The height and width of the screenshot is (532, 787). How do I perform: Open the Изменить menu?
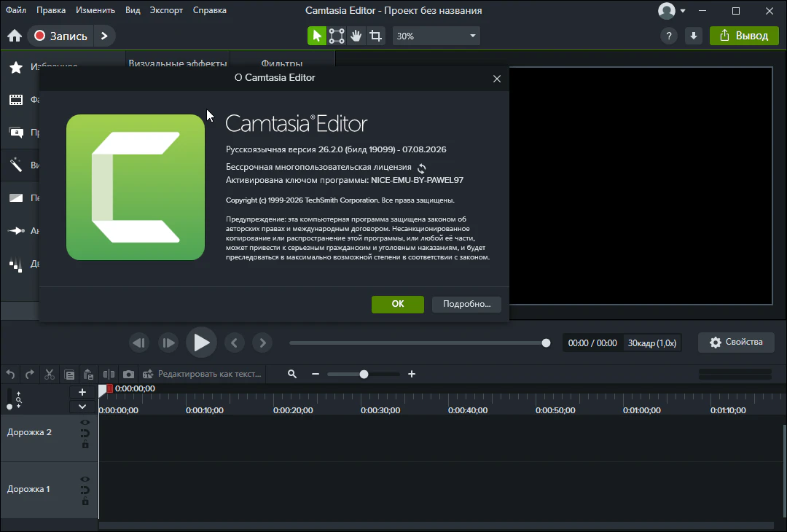coord(95,10)
